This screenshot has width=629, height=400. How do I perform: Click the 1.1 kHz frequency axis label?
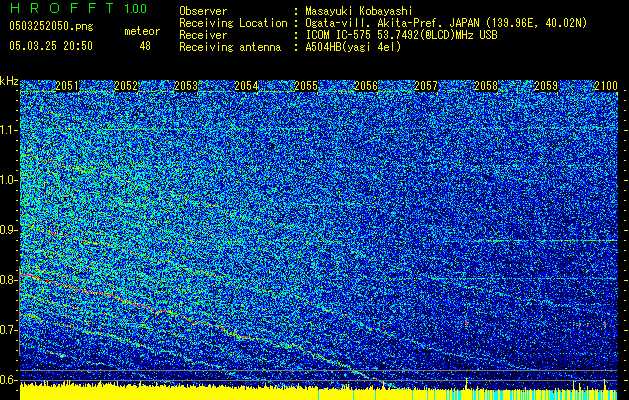(x=9, y=130)
